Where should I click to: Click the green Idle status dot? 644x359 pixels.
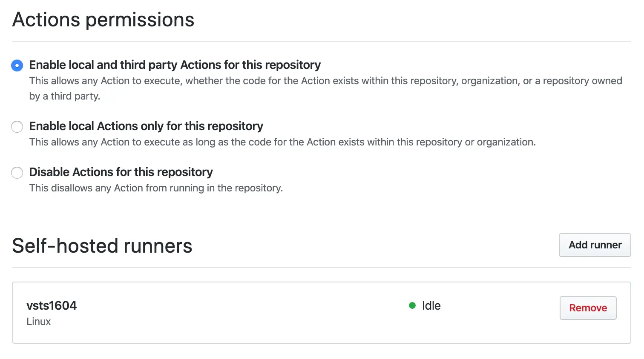[412, 305]
